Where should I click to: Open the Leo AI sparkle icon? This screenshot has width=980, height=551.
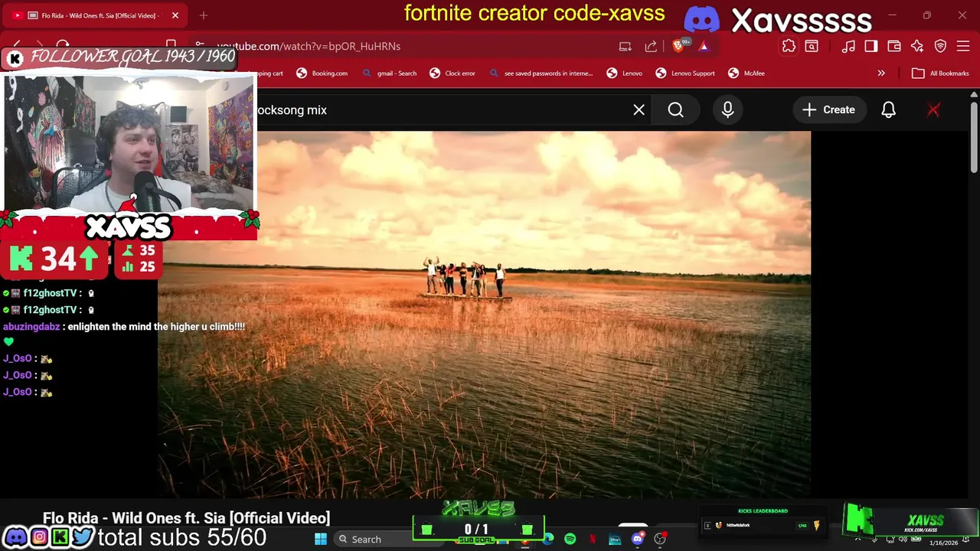917,47
